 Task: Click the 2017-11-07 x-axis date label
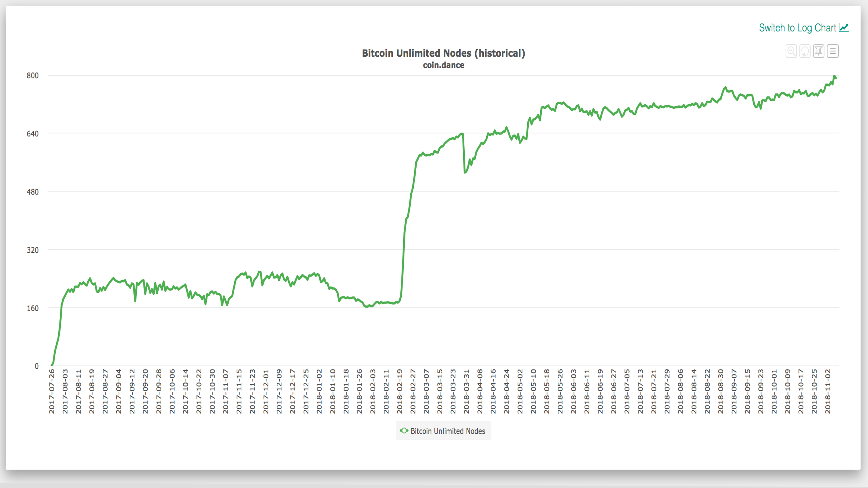pyautogui.click(x=226, y=391)
